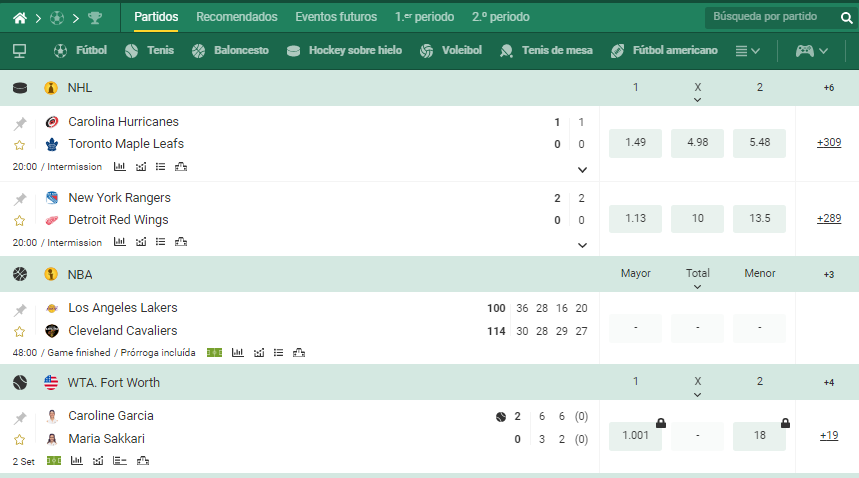The image size is (859, 478).
Task: Favorite the Garcia vs Sakkari match
Action: 20,440
